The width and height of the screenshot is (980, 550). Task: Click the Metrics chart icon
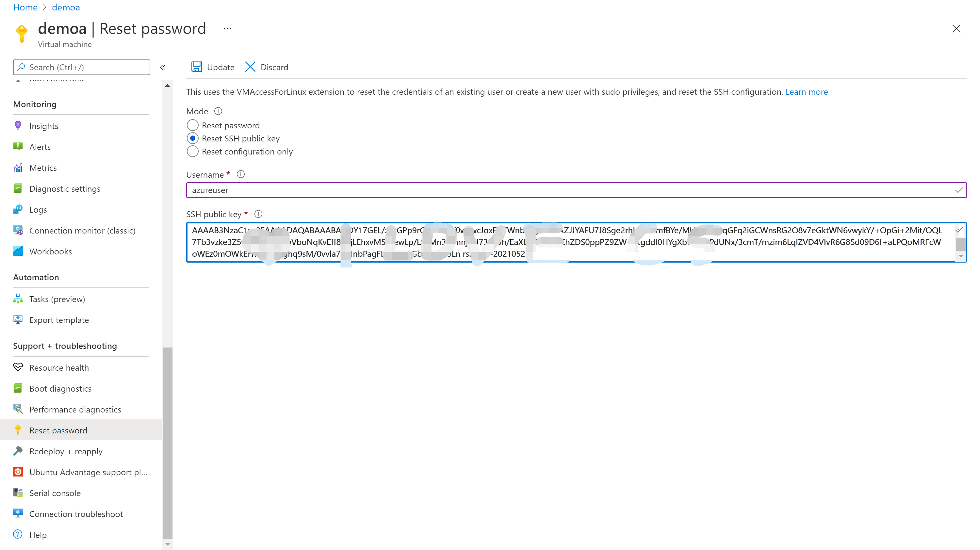point(18,167)
